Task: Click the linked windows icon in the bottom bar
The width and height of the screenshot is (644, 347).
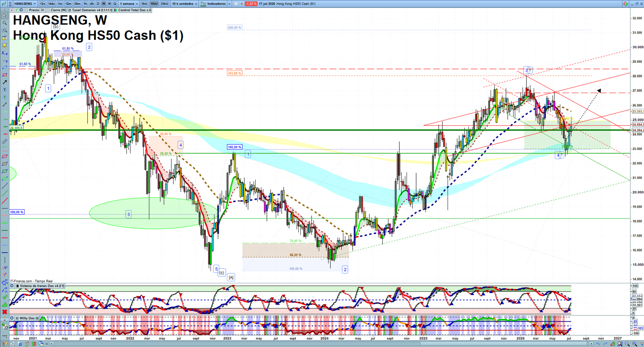Action: point(41,344)
